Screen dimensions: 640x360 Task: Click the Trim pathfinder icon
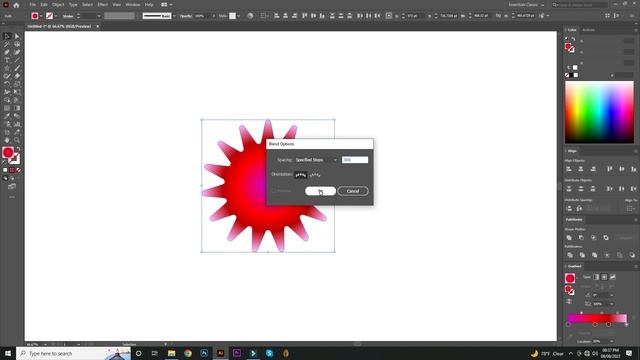[582, 255]
